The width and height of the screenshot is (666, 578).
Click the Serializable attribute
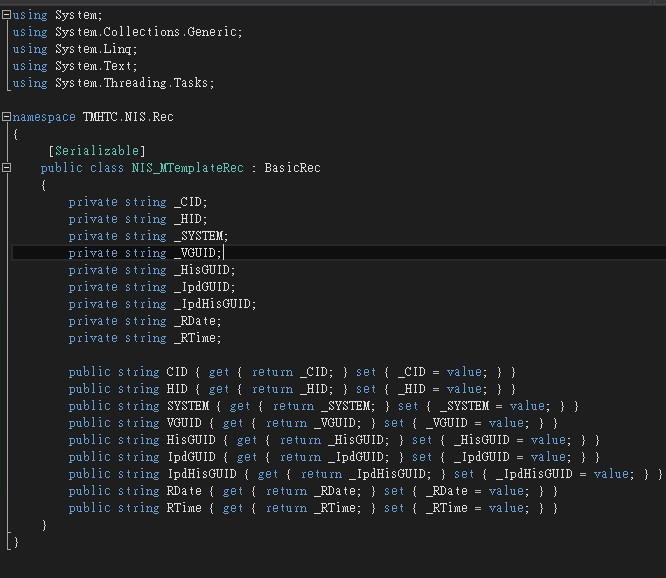click(97, 151)
